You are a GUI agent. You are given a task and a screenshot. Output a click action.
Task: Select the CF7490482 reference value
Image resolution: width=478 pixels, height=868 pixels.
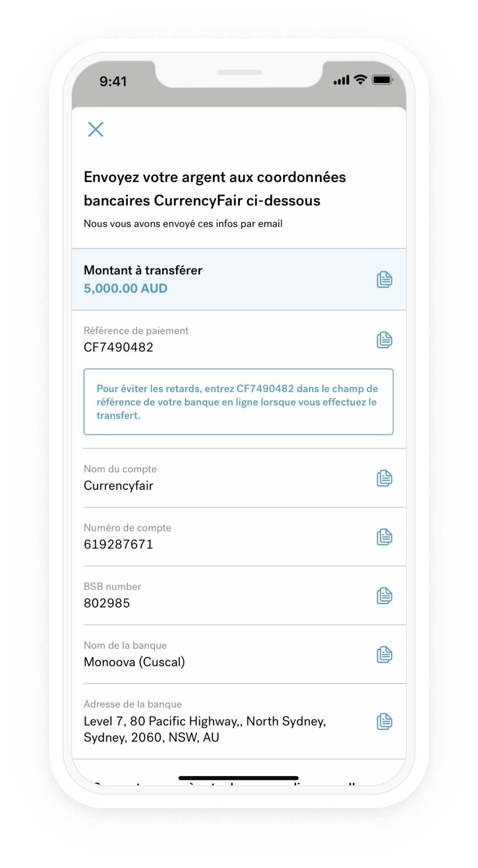tap(118, 347)
